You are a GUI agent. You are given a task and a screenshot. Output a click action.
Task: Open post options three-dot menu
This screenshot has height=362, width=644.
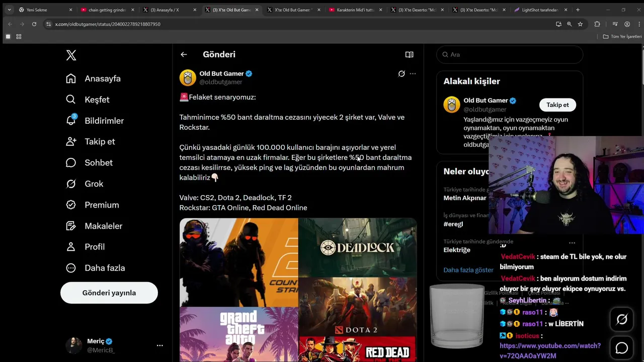(x=413, y=73)
